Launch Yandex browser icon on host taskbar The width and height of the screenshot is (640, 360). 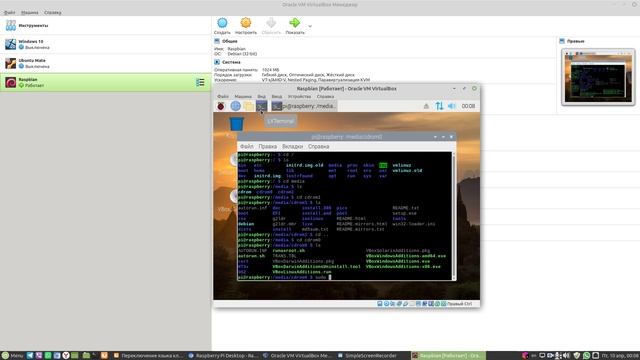[x=65, y=356]
